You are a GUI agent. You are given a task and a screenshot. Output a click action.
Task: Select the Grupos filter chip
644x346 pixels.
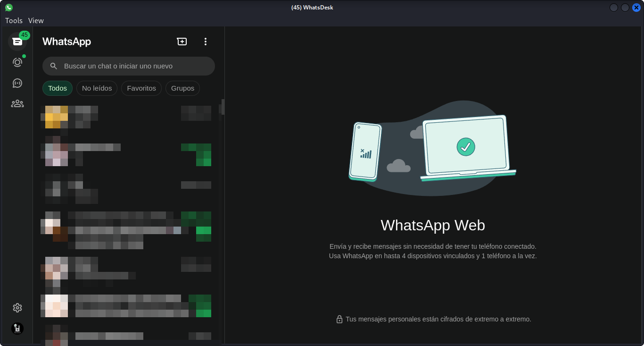pyautogui.click(x=182, y=88)
